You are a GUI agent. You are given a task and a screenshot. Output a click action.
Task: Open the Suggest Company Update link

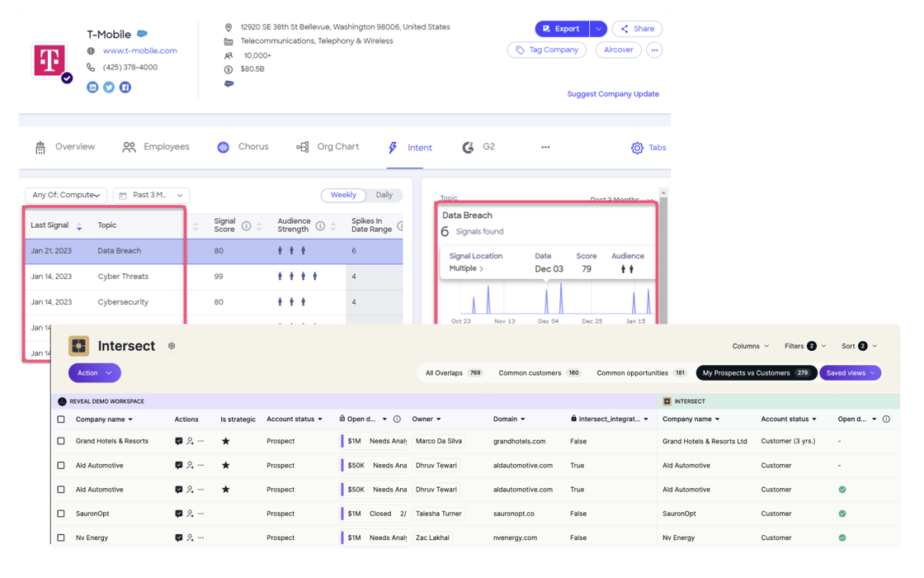613,94
